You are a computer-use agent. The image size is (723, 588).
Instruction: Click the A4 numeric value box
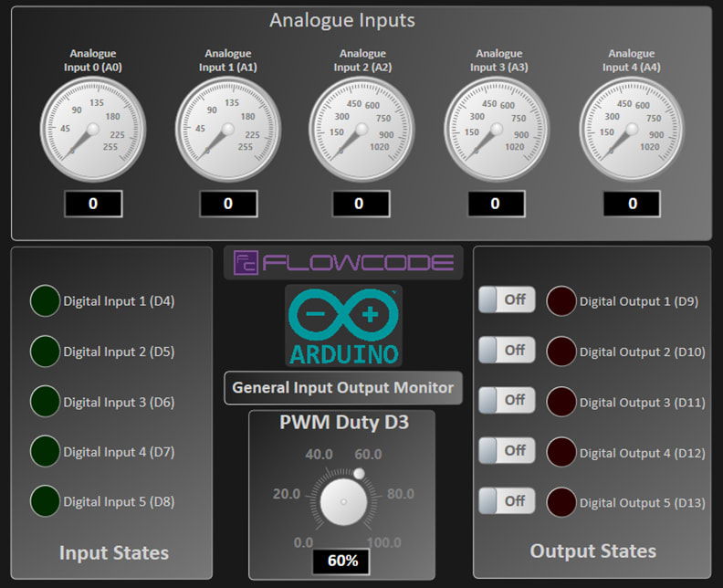click(632, 204)
